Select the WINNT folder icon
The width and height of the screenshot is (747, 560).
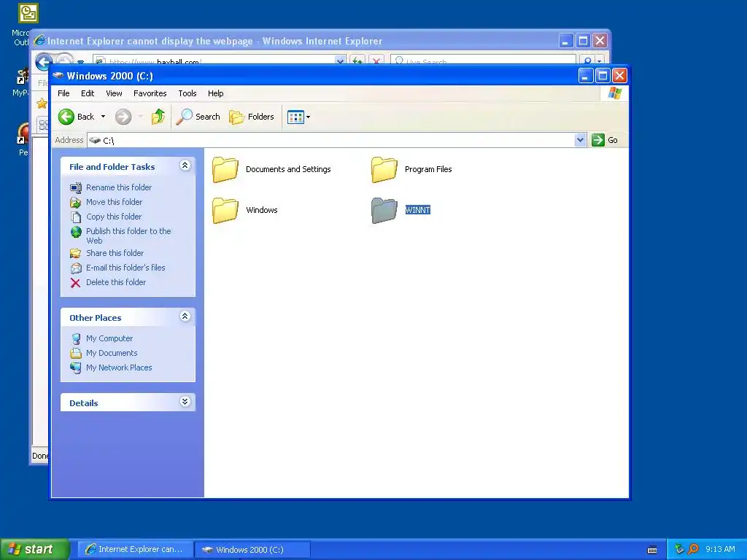(384, 210)
